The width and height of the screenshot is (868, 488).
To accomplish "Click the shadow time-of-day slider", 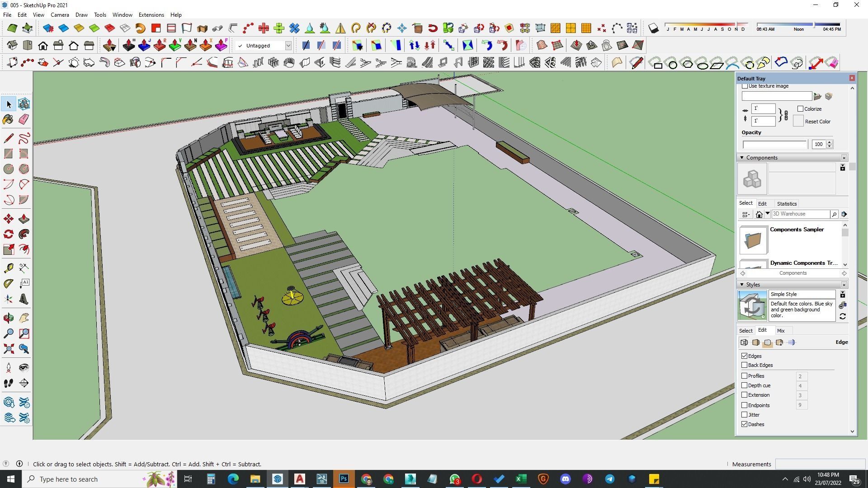I will [799, 24].
